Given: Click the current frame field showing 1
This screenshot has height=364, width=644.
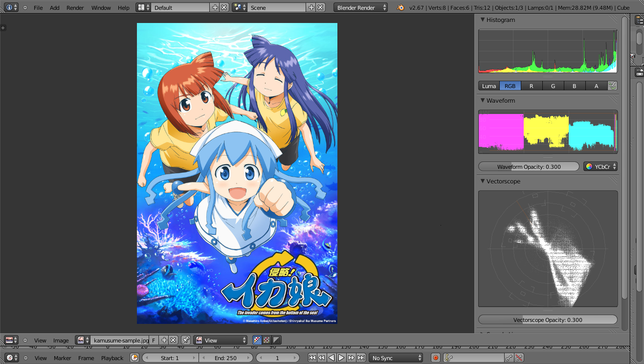Looking at the screenshot, I should pos(277,358).
